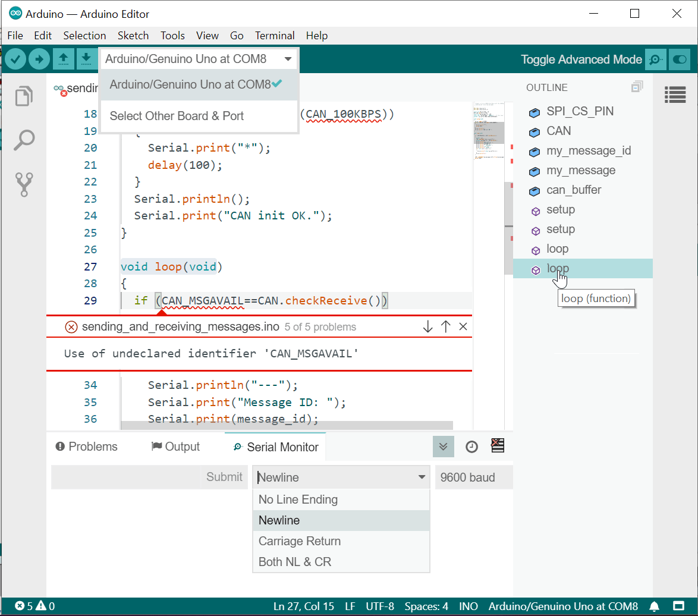
Task: Open the File Explorer icon in the sidebar
Action: click(x=23, y=96)
